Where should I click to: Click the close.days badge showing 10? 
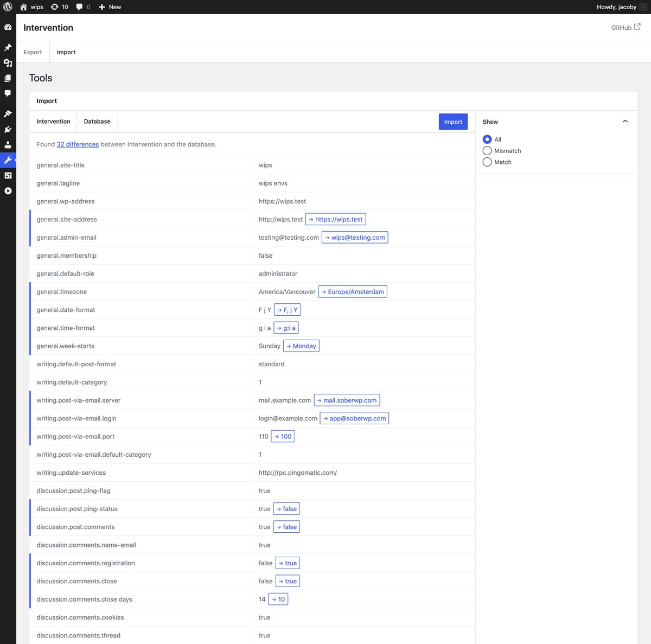[x=278, y=599]
